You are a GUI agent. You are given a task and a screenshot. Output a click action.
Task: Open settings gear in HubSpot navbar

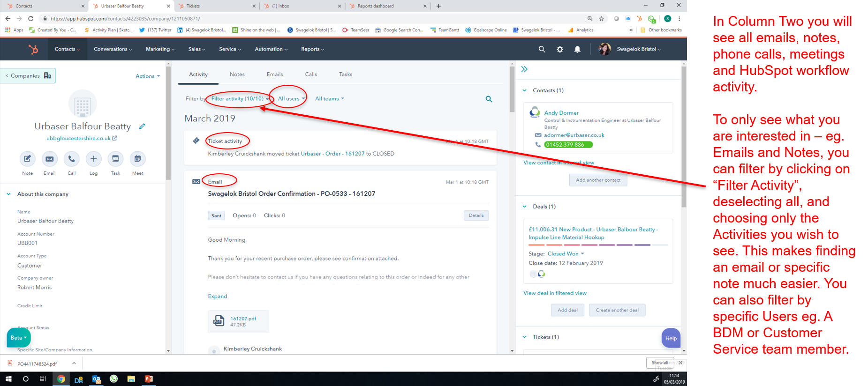[560, 49]
